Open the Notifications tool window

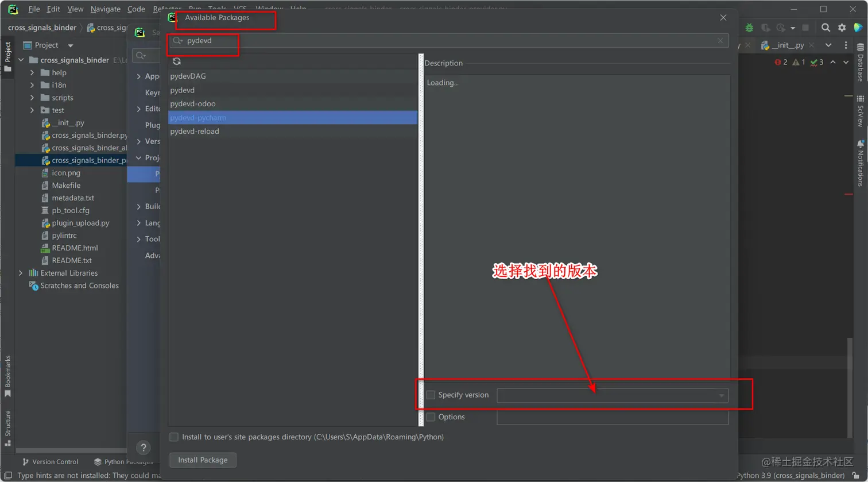(860, 163)
